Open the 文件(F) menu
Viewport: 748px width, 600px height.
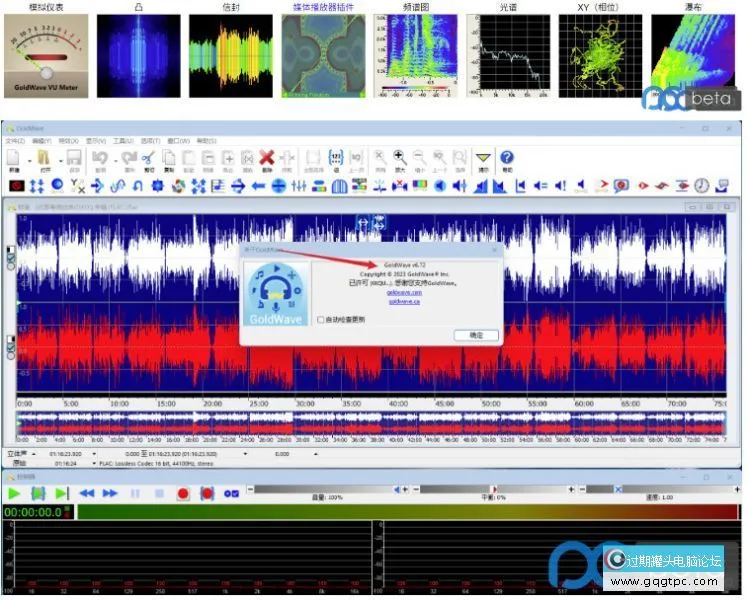(x=14, y=141)
